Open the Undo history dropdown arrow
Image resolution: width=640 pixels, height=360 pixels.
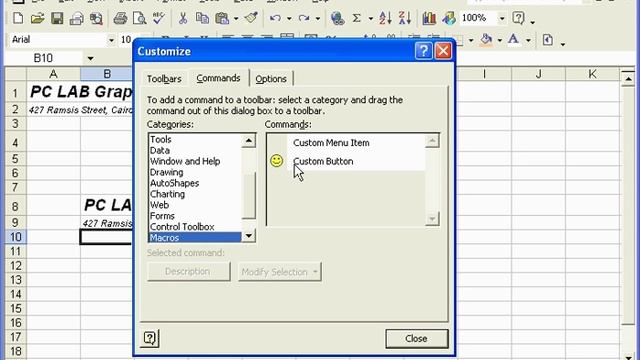[289, 19]
